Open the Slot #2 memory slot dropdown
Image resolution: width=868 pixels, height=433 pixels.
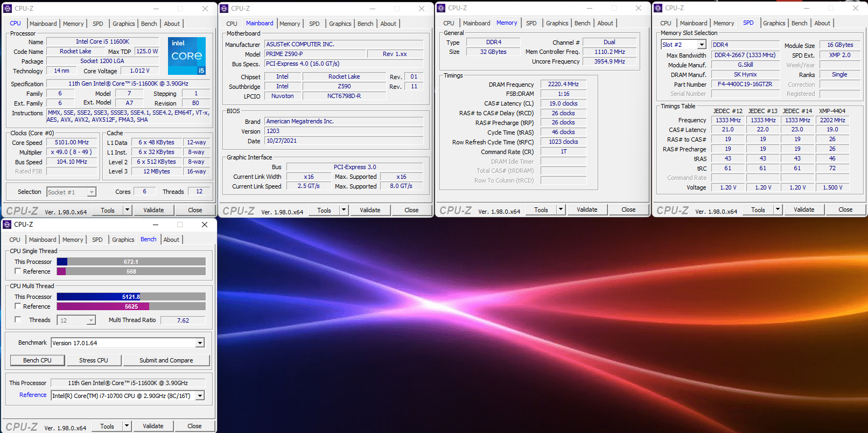coord(702,45)
